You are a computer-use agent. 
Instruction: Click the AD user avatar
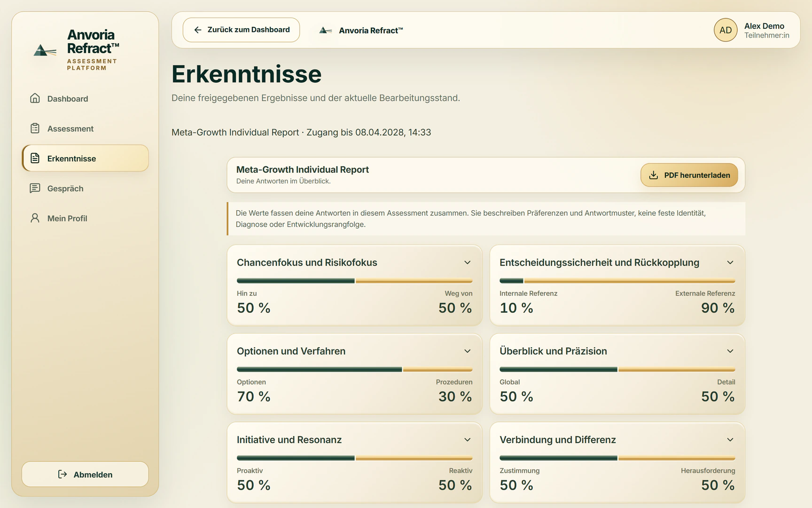click(726, 30)
